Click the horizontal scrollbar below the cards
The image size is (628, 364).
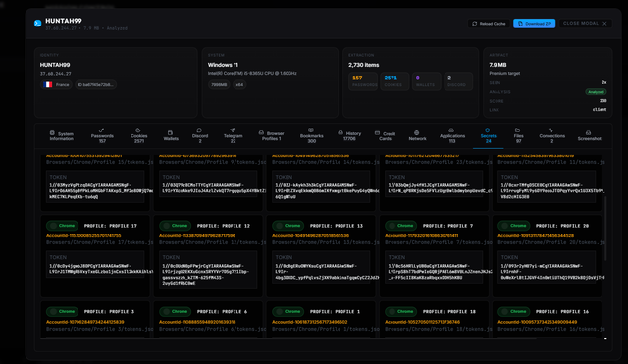click(x=288, y=338)
